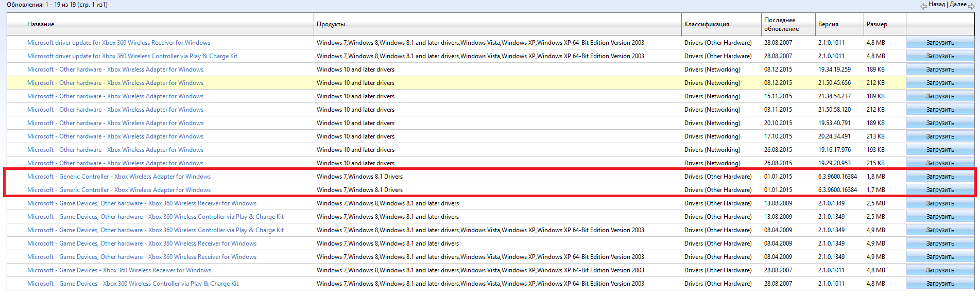Image resolution: width=980 pixels, height=296 pixels.
Task: Select the version cell 21.50.45.656
Action: click(x=834, y=83)
